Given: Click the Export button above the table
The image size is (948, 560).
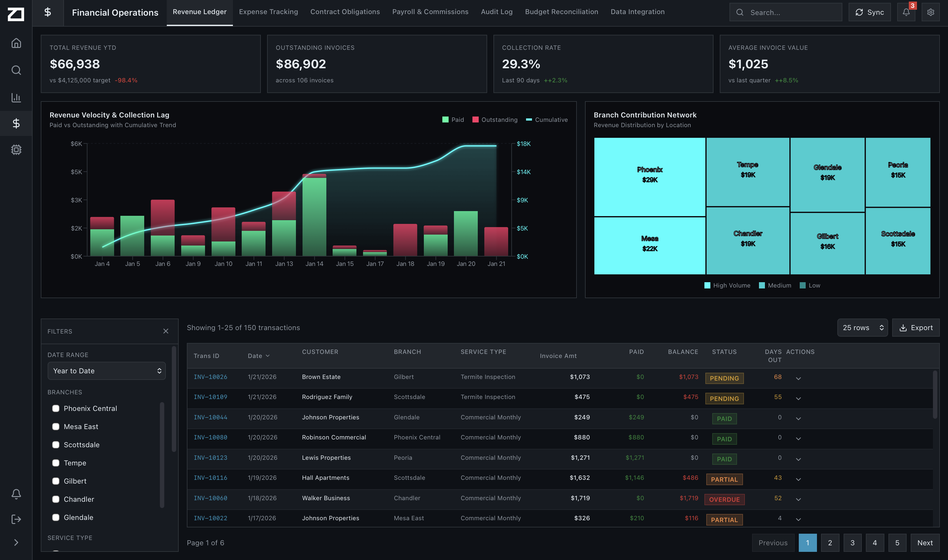Looking at the screenshot, I should point(915,328).
